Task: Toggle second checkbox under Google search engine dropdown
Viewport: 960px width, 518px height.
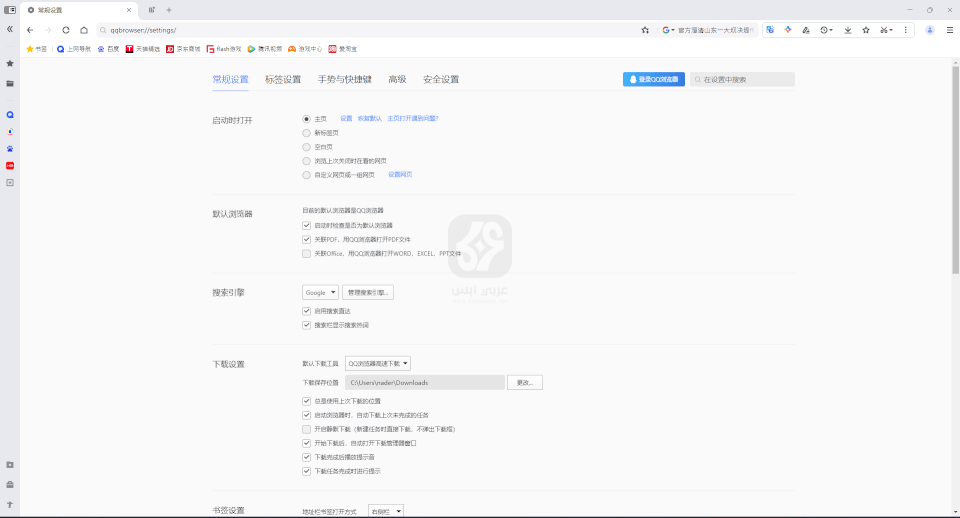Action: (306, 325)
